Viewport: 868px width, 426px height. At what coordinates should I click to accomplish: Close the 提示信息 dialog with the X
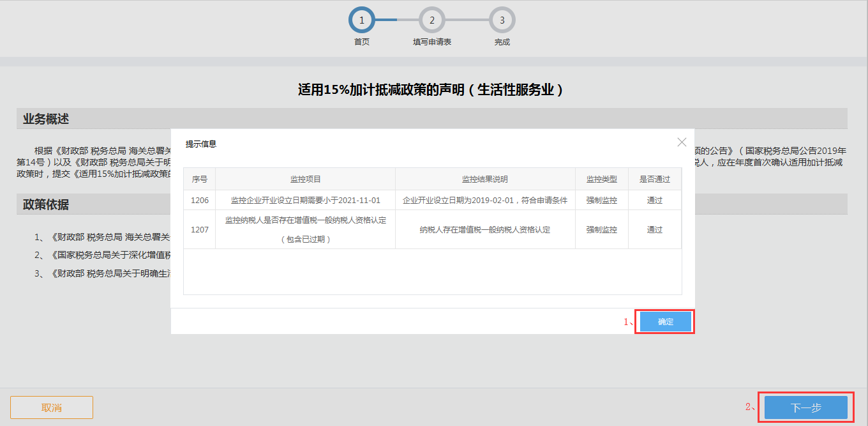pos(682,142)
